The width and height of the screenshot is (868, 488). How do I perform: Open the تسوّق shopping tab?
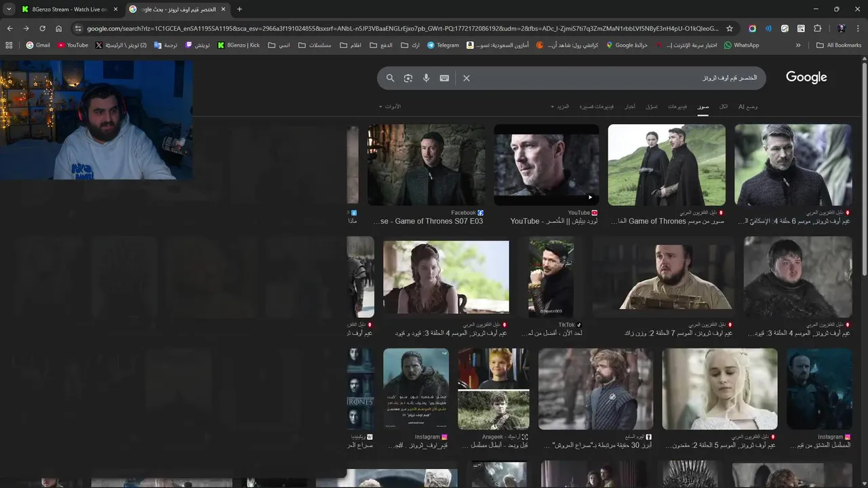point(652,106)
